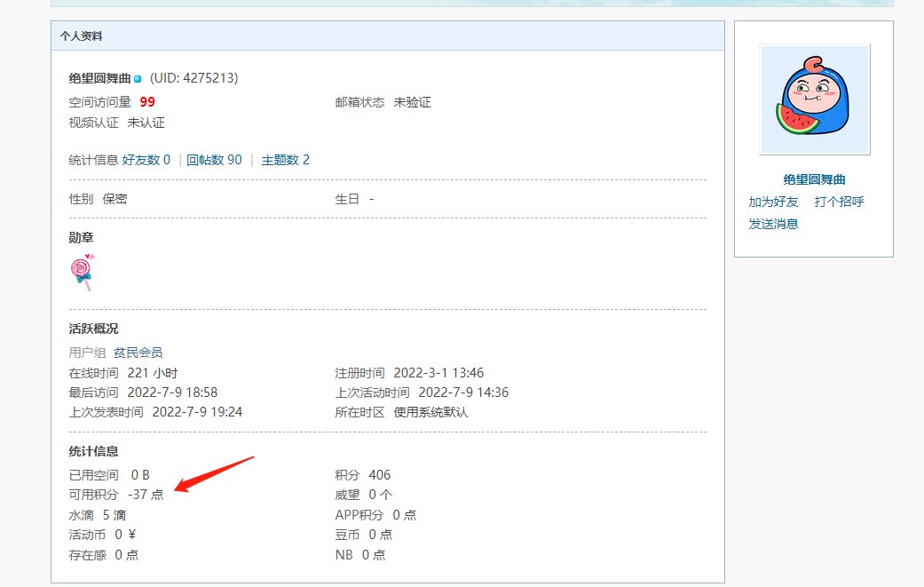
Task: Click the red 99 visit count
Action: pos(147,102)
